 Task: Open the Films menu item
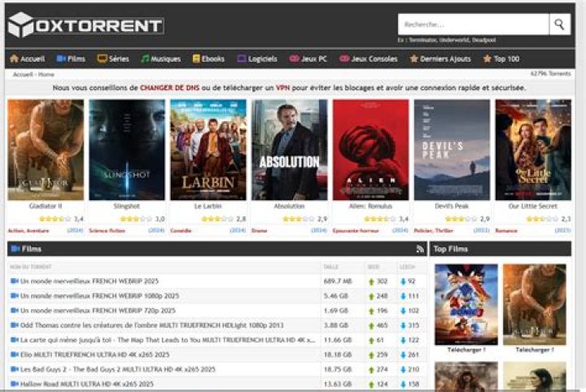click(x=71, y=59)
